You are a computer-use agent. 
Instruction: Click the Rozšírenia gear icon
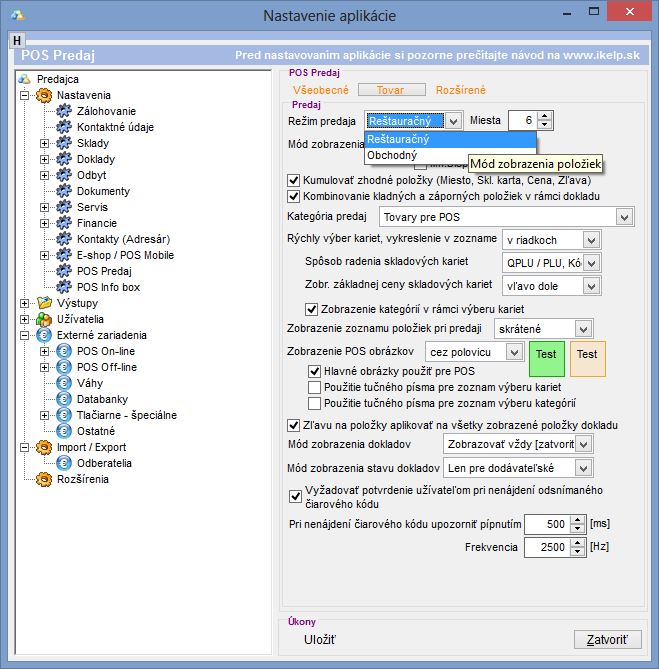point(44,479)
